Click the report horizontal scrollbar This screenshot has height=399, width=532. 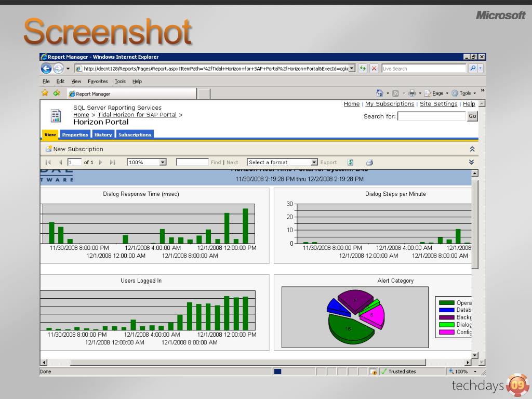click(248, 362)
